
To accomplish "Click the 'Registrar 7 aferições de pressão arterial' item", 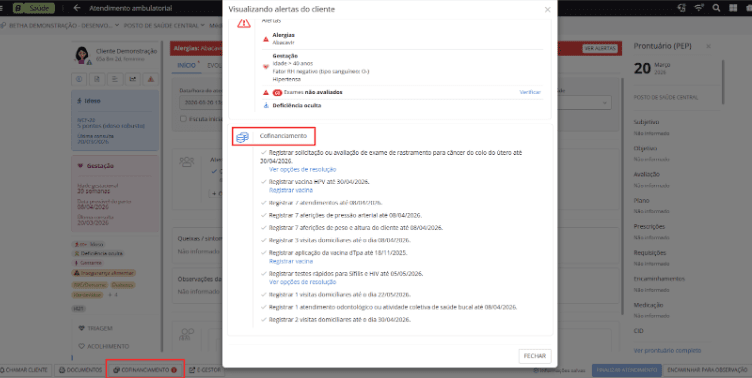I will 345,215.
